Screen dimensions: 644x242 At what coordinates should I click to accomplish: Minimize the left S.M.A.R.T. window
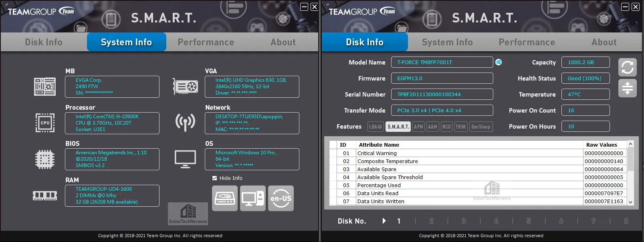(x=304, y=7)
